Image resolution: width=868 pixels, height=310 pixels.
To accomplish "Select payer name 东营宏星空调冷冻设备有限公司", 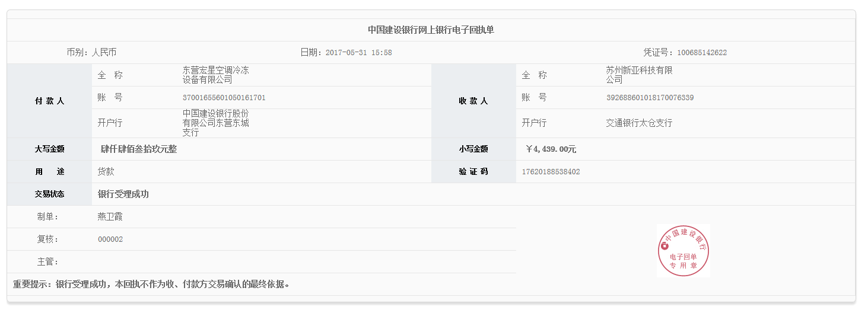I will (216, 75).
